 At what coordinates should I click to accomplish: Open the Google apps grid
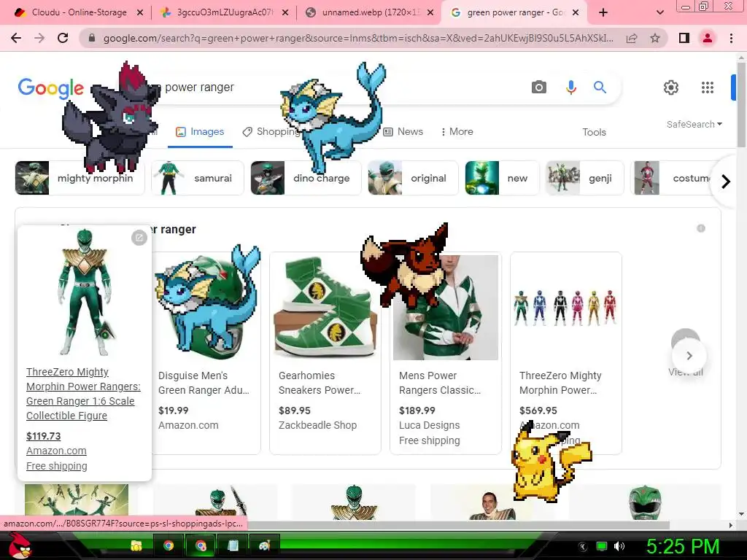click(708, 87)
